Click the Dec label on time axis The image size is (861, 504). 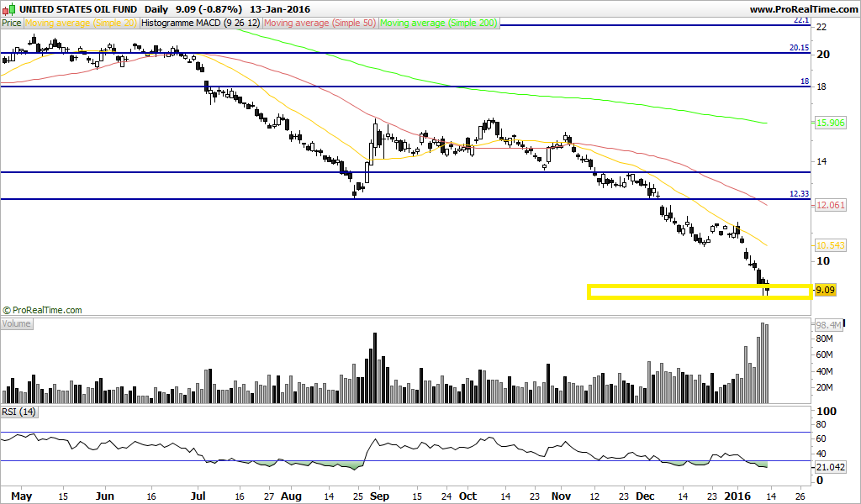click(x=645, y=496)
